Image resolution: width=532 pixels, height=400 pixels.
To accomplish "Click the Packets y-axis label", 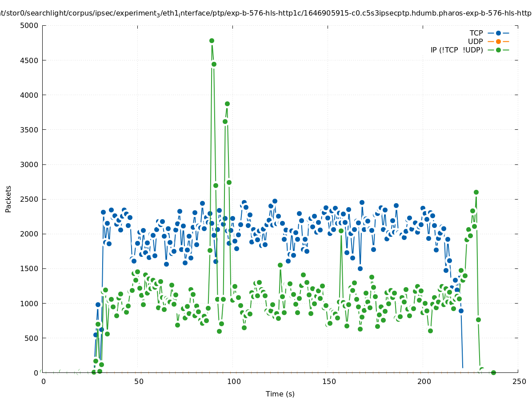I will [8, 199].
